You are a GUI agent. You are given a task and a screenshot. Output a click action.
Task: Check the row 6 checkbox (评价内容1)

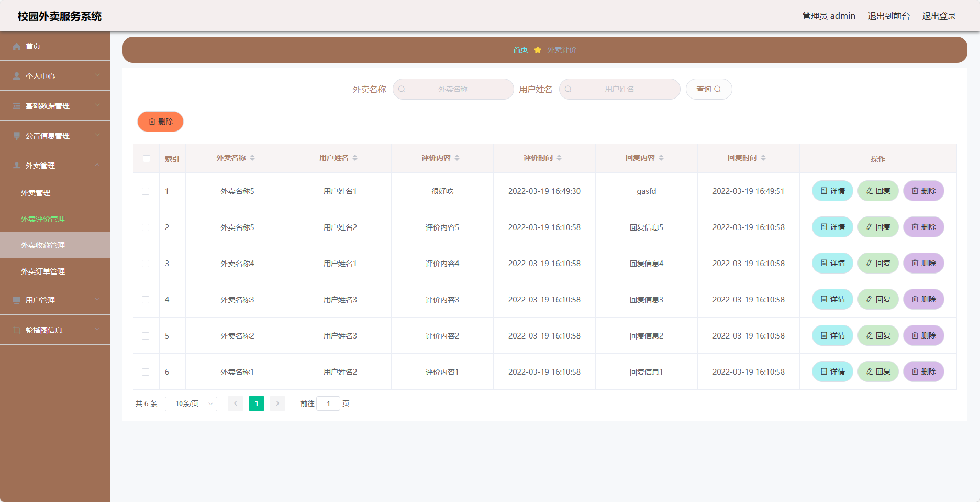coord(146,372)
